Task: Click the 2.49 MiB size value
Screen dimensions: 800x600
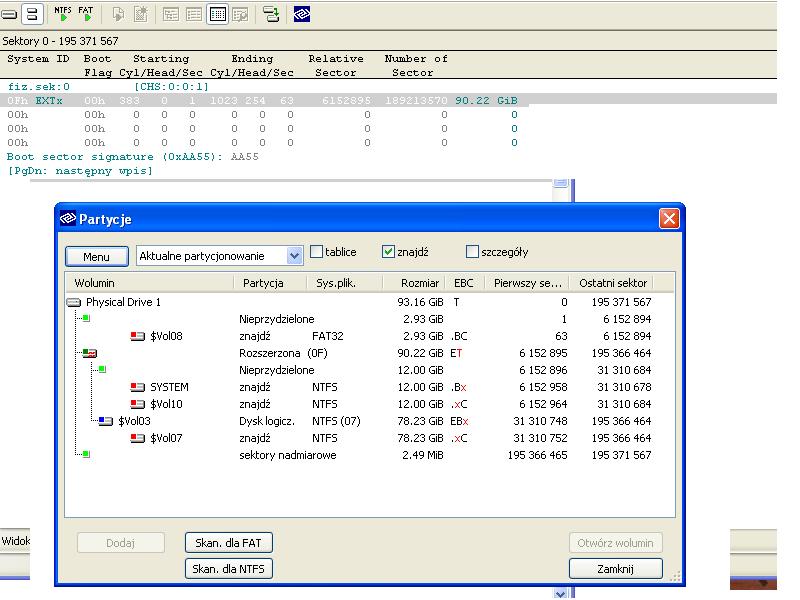Action: point(422,455)
